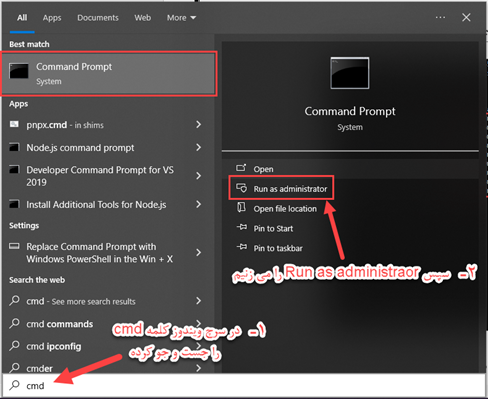This screenshot has height=399, width=488.
Task: Close the search panel with X
Action: (466, 17)
